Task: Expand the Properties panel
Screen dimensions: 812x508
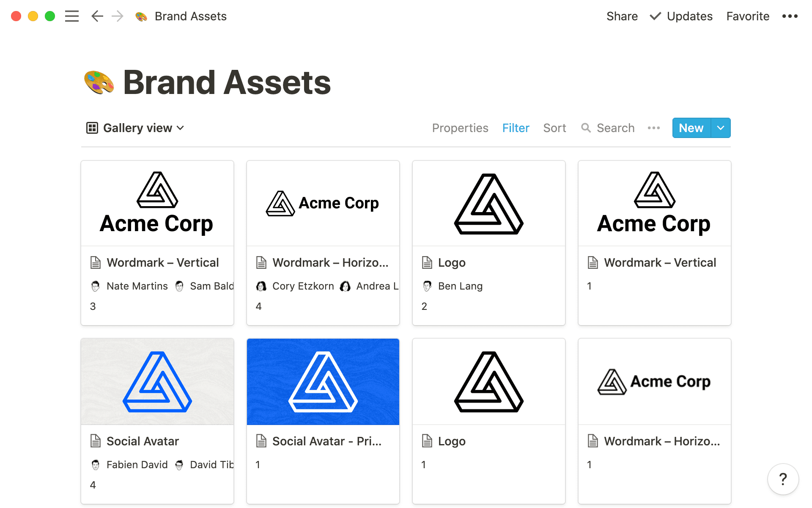Action: coord(460,128)
